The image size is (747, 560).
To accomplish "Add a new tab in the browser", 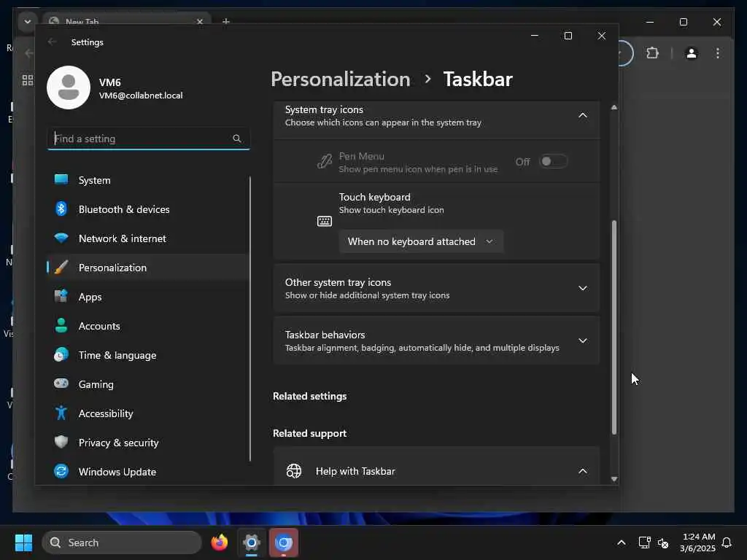I will point(226,21).
